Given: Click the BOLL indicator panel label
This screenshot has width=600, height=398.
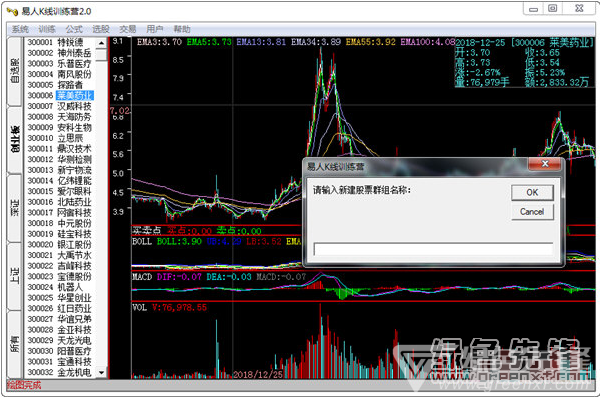Looking at the screenshot, I should pos(142,241).
